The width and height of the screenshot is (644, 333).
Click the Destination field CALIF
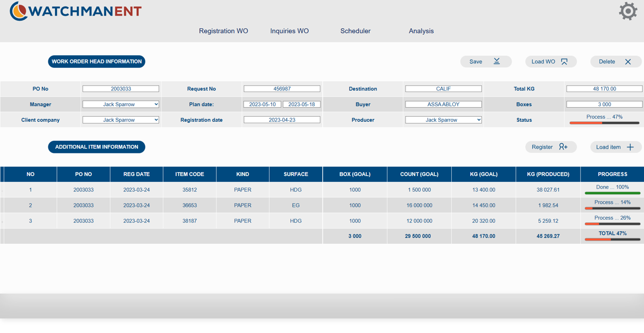coord(443,89)
